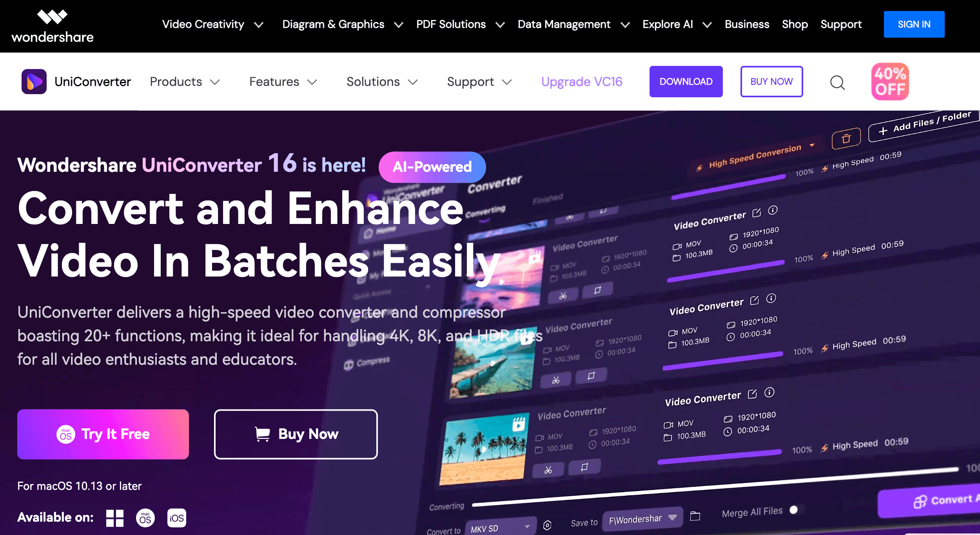Viewport: 980px width, 535px height.
Task: Expand the Diagram & Graphics menu
Action: click(343, 24)
